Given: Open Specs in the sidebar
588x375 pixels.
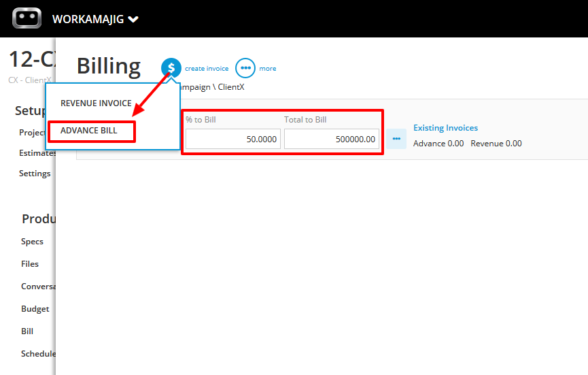Looking at the screenshot, I should [x=32, y=242].
